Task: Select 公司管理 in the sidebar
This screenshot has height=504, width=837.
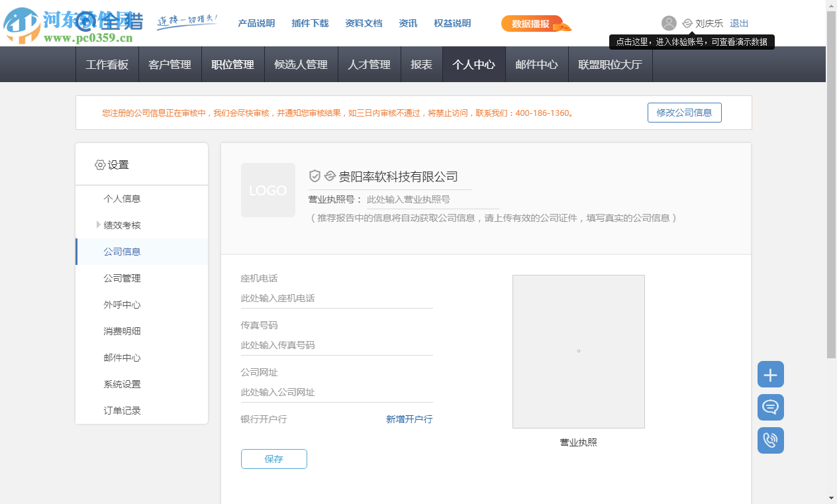Action: pos(142,278)
